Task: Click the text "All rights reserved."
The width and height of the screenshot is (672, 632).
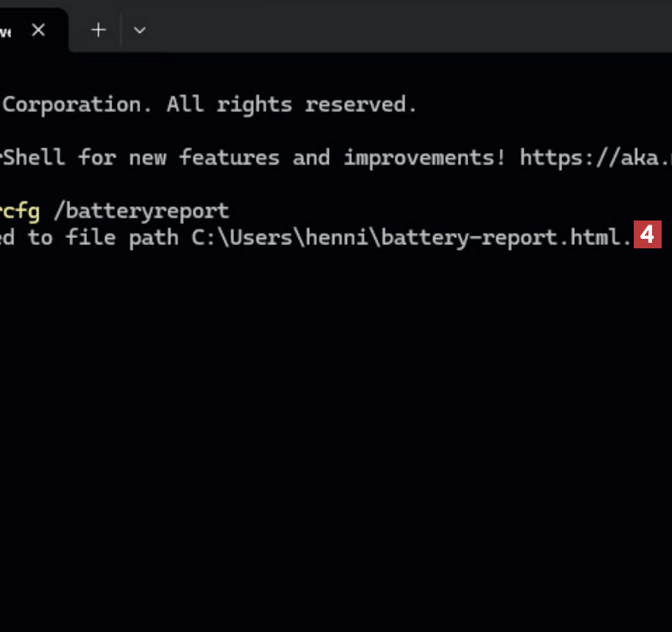Action: tap(291, 104)
